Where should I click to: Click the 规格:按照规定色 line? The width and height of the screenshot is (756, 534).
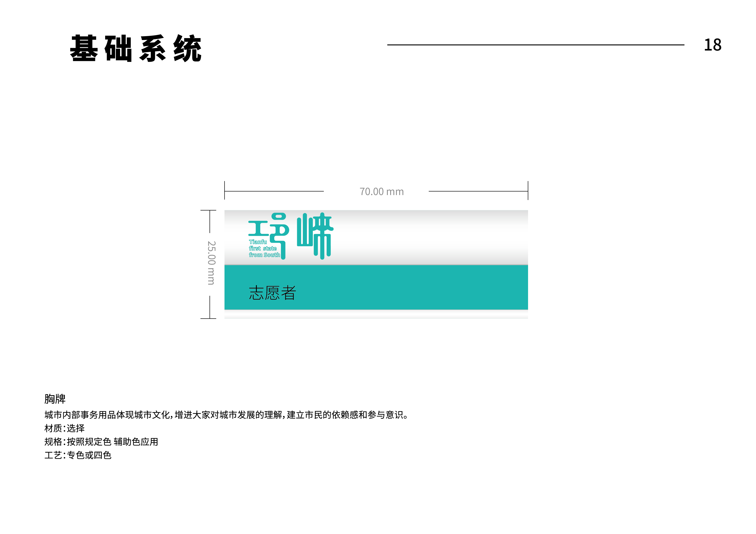click(x=101, y=441)
